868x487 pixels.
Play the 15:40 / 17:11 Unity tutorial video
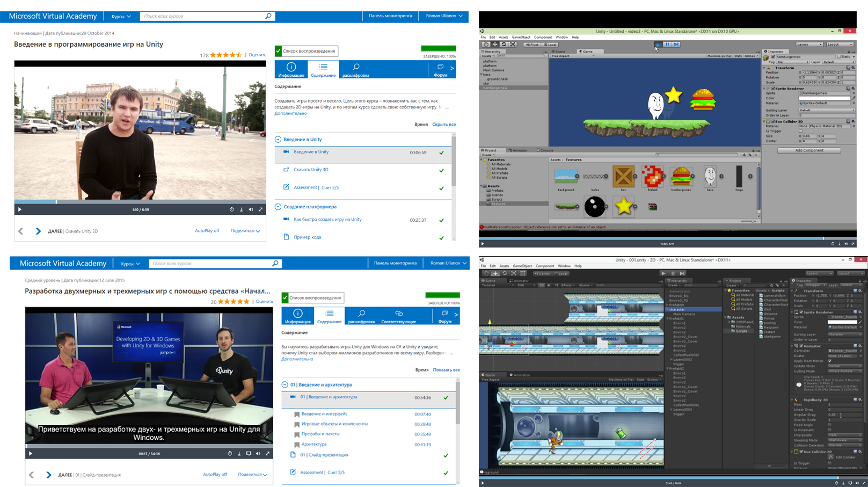tap(483, 244)
